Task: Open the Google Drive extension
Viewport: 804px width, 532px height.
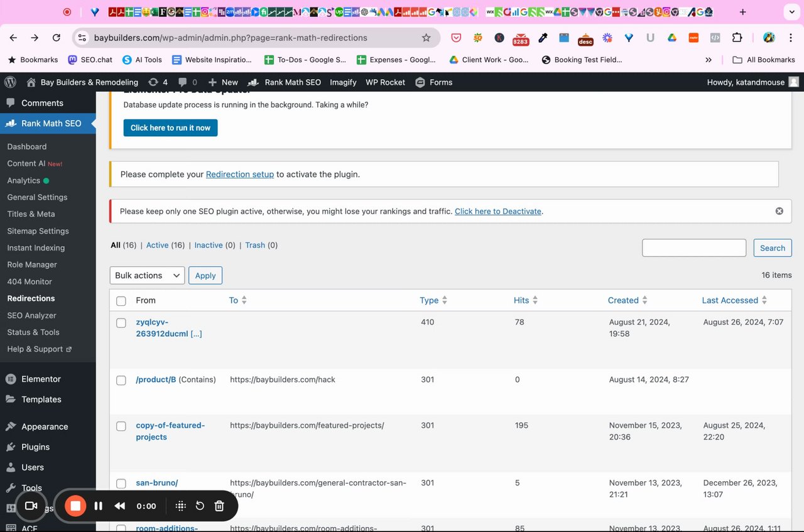Action: (x=671, y=38)
